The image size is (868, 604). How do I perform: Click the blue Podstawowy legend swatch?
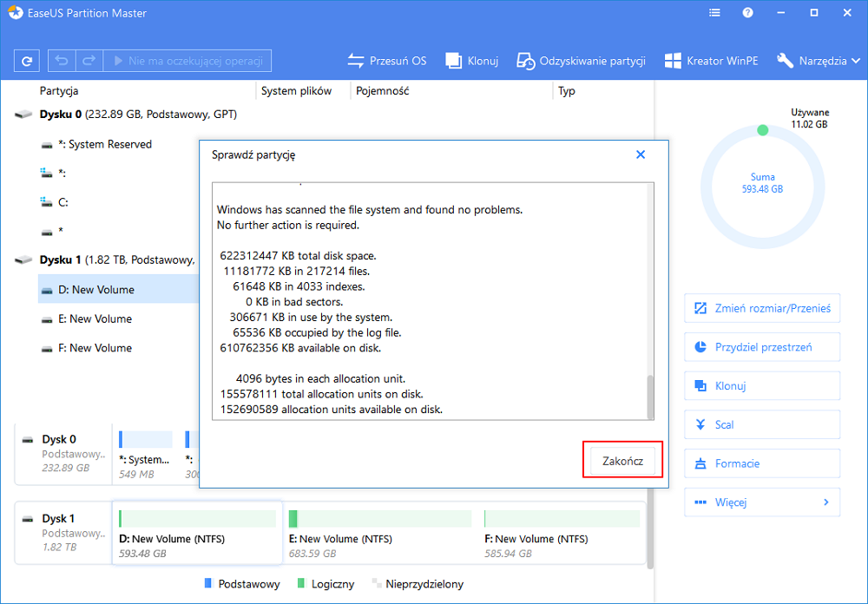tap(208, 583)
